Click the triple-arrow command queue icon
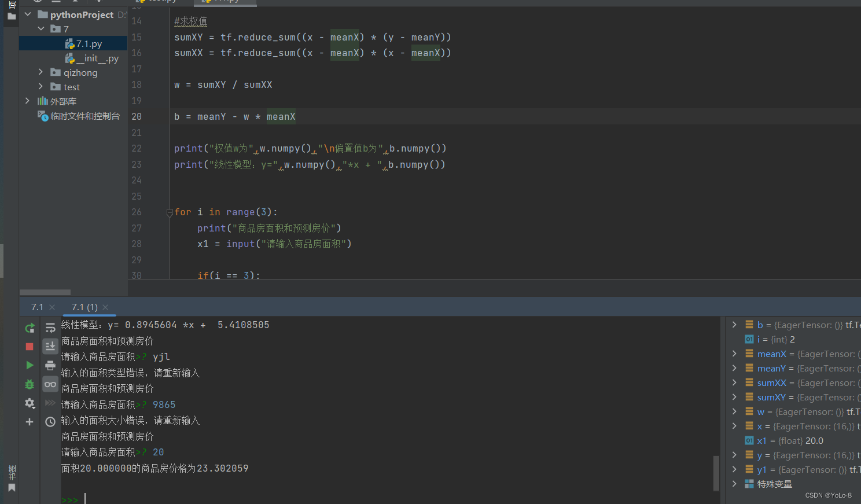 tap(50, 403)
